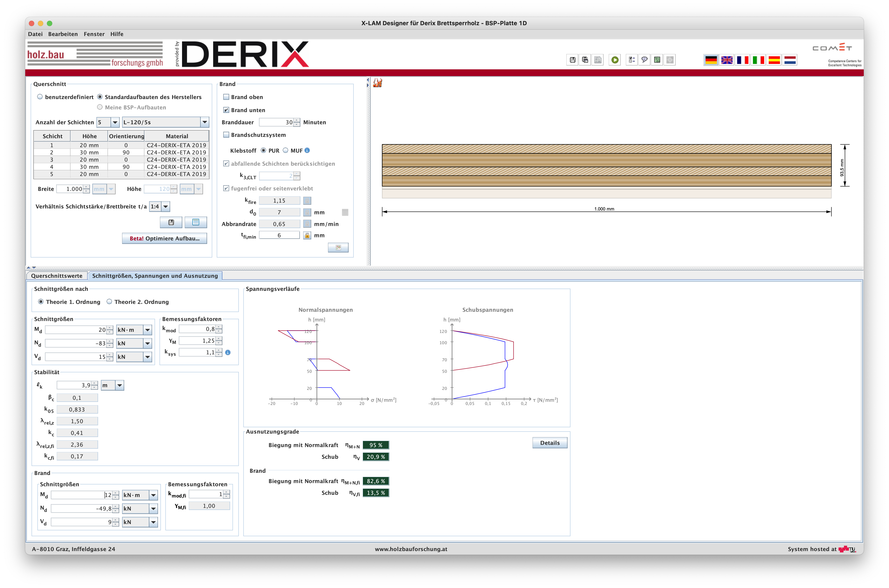This screenshot has width=889, height=588.
Task: Enable the Brand oben checkbox
Action: 226,97
